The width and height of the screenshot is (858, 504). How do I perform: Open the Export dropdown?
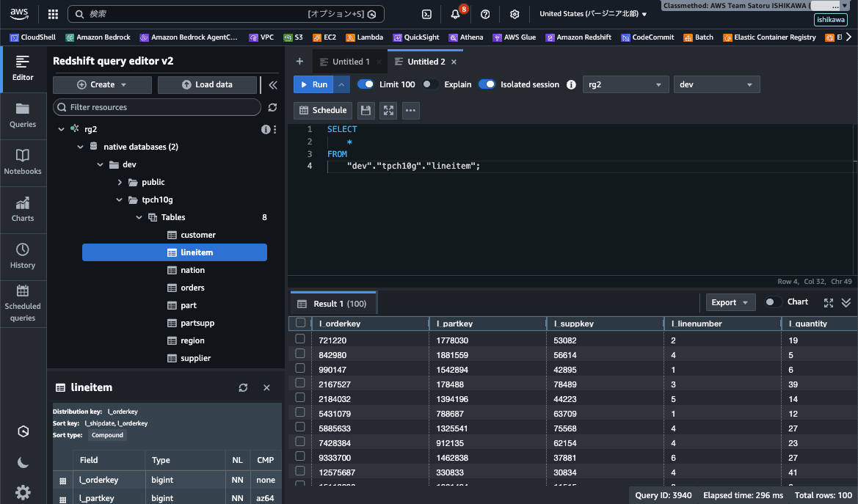pos(730,302)
